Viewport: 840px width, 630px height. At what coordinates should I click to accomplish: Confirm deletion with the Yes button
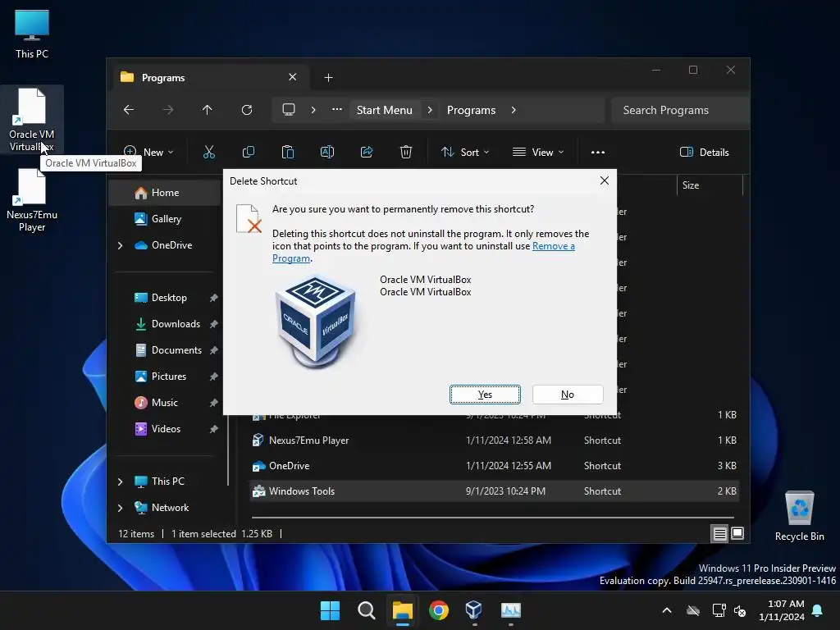click(x=485, y=395)
